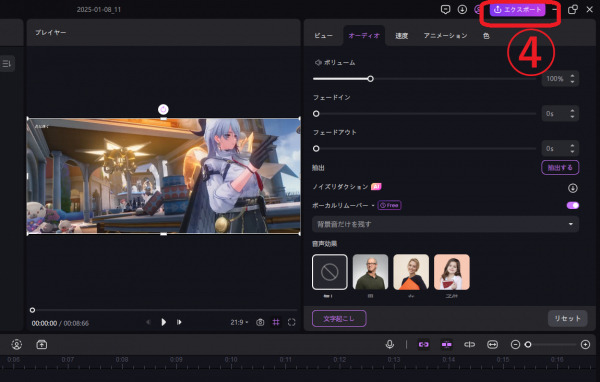Click the avatar person icon in timeline toolbar
600x382 pixels.
click(x=16, y=344)
